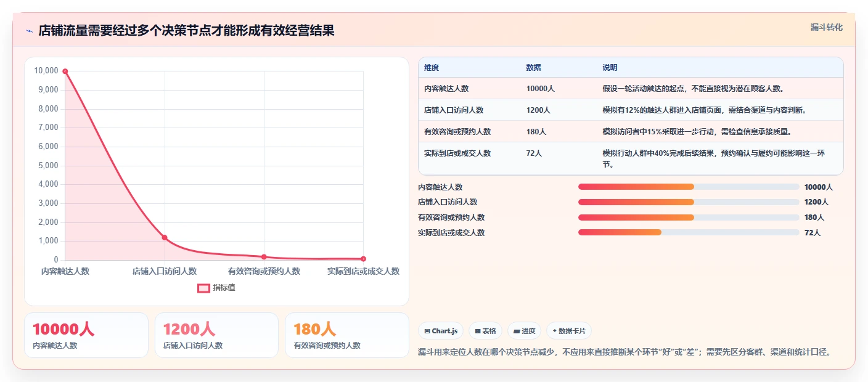Viewport: 868px width, 382px height.
Task: Click the chart point for 有效咨询或预约人数
Action: [x=264, y=256]
